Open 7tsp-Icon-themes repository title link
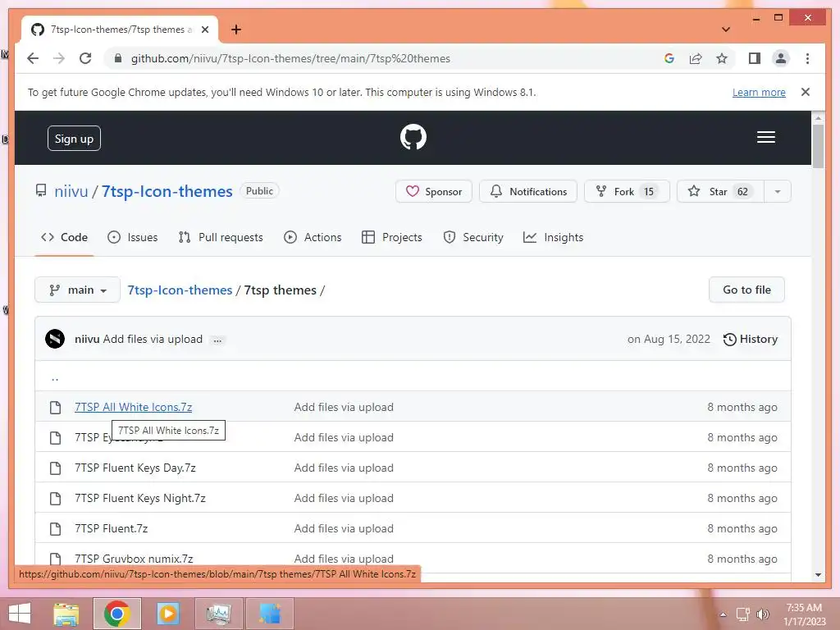The height and width of the screenshot is (630, 840). [167, 191]
